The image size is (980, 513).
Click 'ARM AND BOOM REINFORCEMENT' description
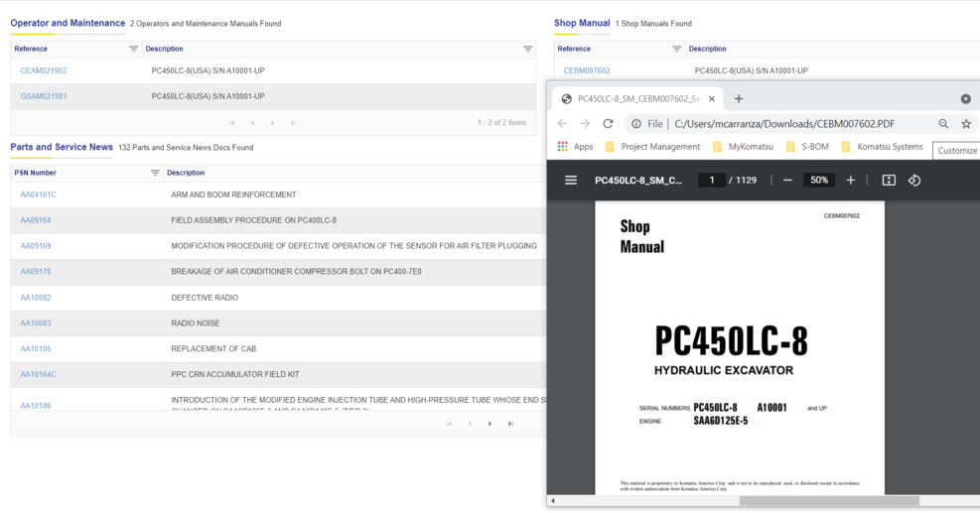[233, 194]
